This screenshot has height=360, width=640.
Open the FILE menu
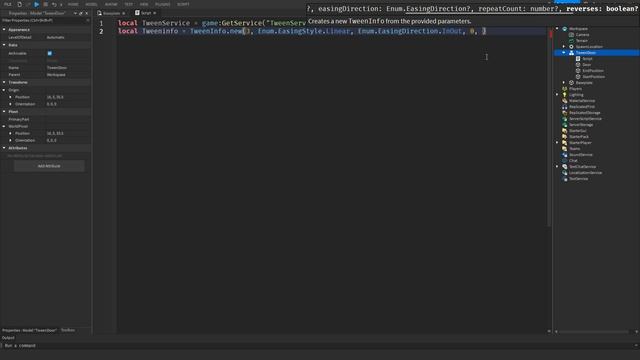8,4
